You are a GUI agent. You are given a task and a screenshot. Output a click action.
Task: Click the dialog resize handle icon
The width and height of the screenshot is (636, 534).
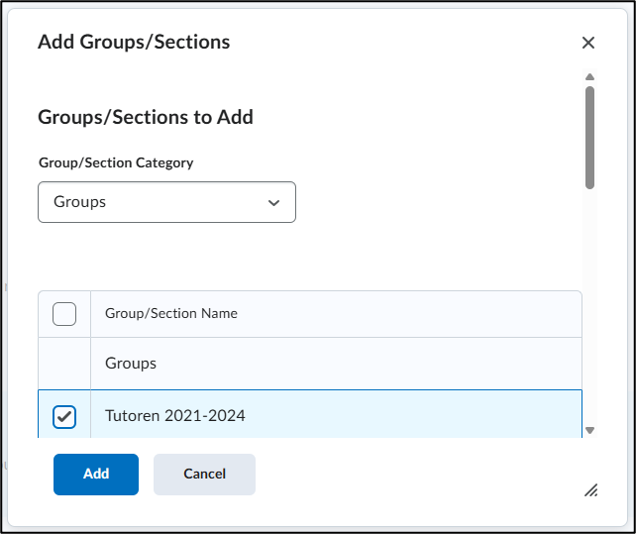pyautogui.click(x=591, y=489)
